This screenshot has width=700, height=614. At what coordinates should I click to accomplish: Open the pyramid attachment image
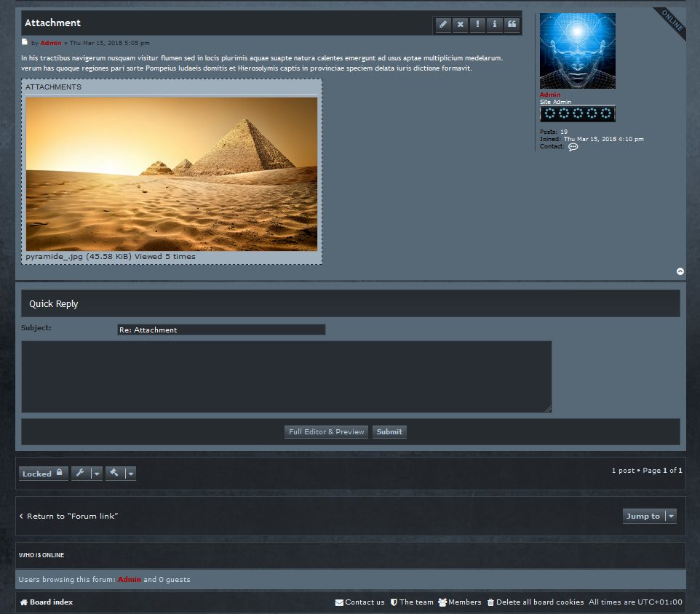point(172,174)
